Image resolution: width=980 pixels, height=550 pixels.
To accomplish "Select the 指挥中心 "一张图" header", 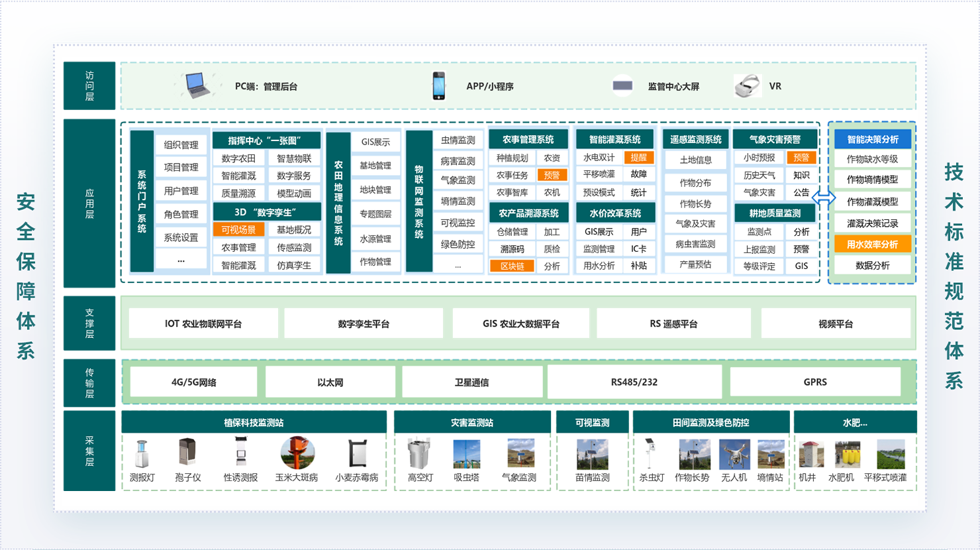I will (x=266, y=140).
